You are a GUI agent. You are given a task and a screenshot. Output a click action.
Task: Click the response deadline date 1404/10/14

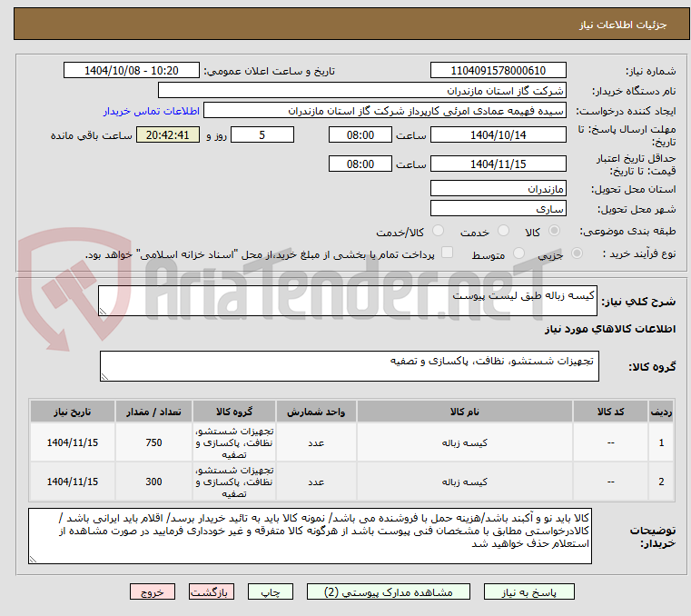(498, 135)
